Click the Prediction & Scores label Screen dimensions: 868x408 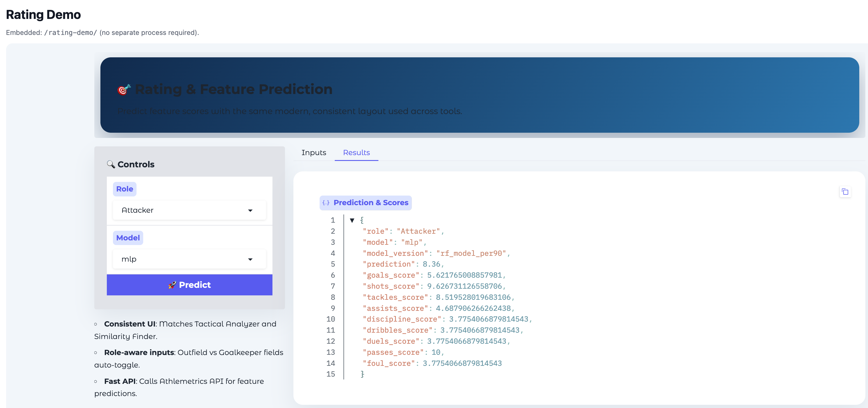pos(371,203)
